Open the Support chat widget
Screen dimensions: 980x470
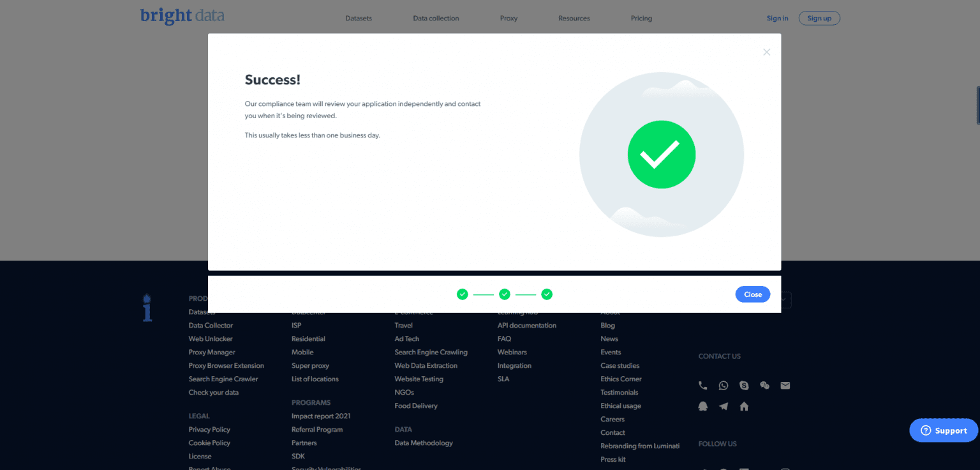943,430
